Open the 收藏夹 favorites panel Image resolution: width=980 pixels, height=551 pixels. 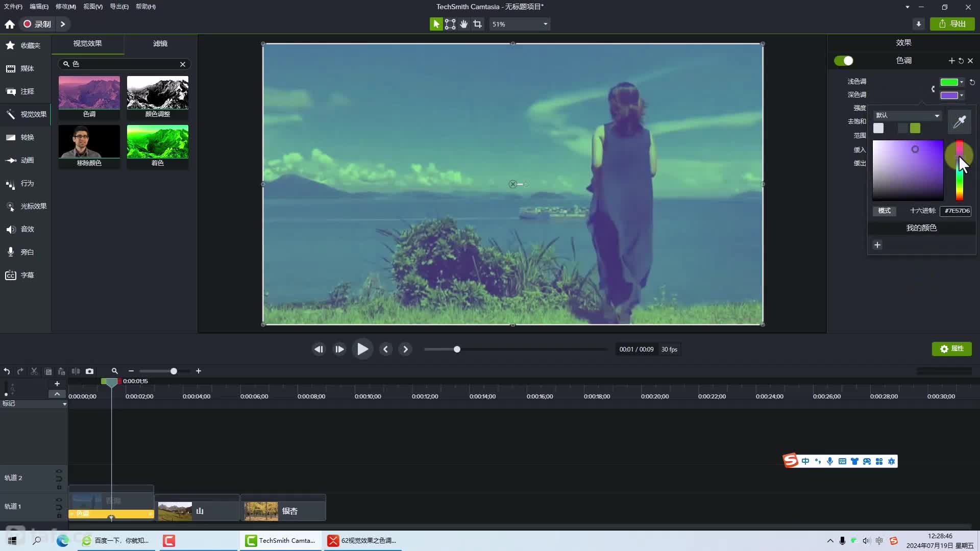pyautogui.click(x=26, y=45)
